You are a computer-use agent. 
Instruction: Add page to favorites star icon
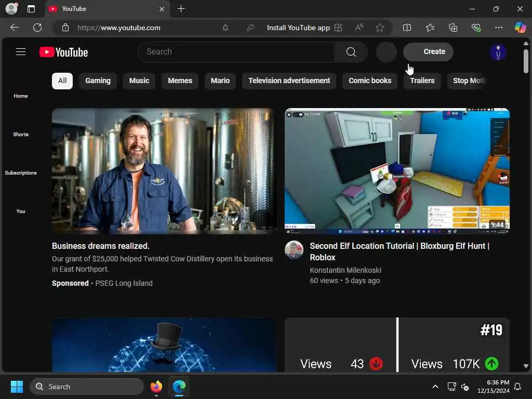pos(380,28)
